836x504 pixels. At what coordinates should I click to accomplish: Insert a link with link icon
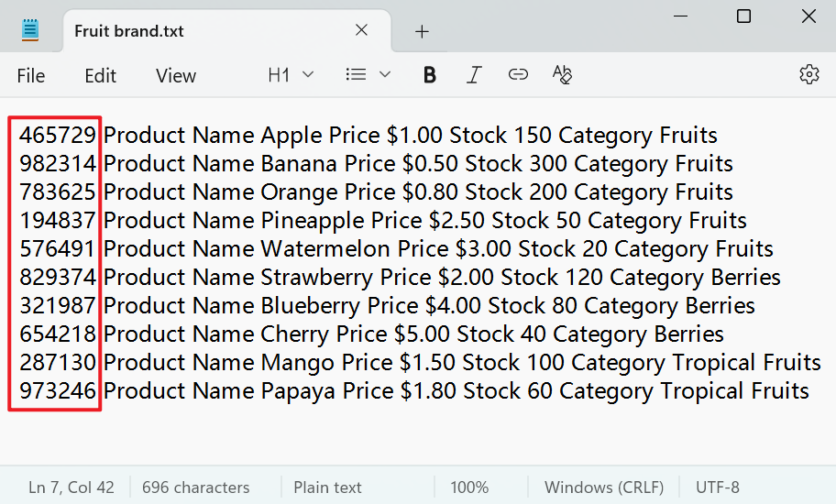click(x=518, y=75)
